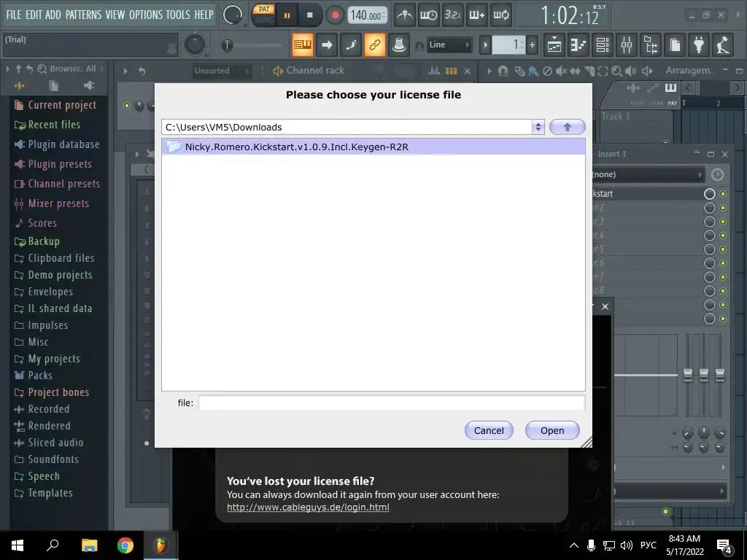
Task: Open Demo projects folder in browser
Action: [x=53, y=275]
